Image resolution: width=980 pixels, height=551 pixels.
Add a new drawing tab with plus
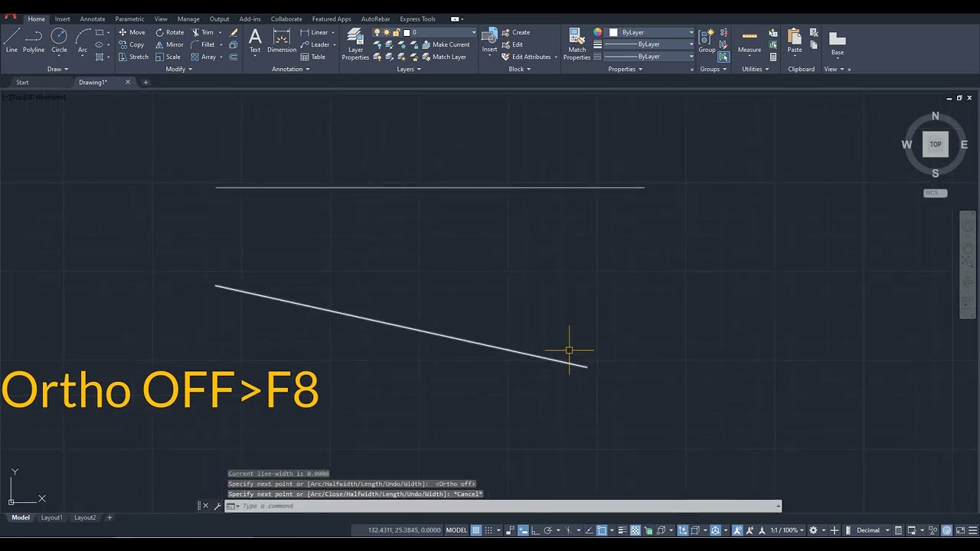pos(145,82)
